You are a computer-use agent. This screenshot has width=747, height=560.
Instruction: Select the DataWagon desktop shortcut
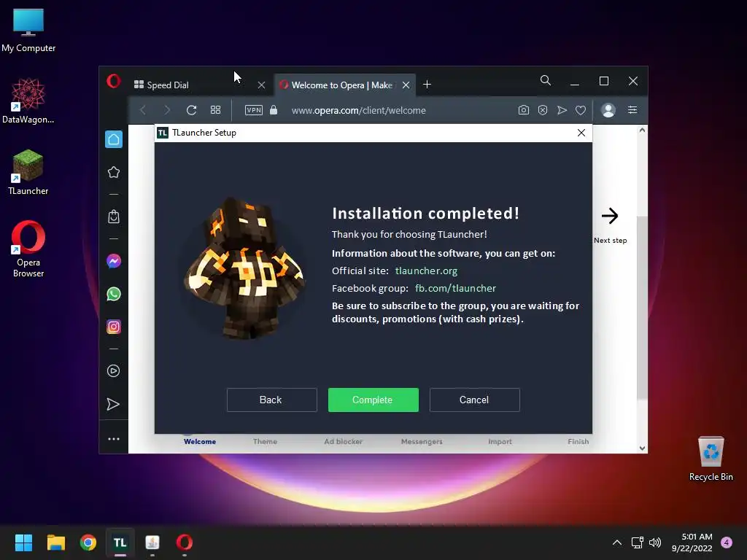click(28, 101)
